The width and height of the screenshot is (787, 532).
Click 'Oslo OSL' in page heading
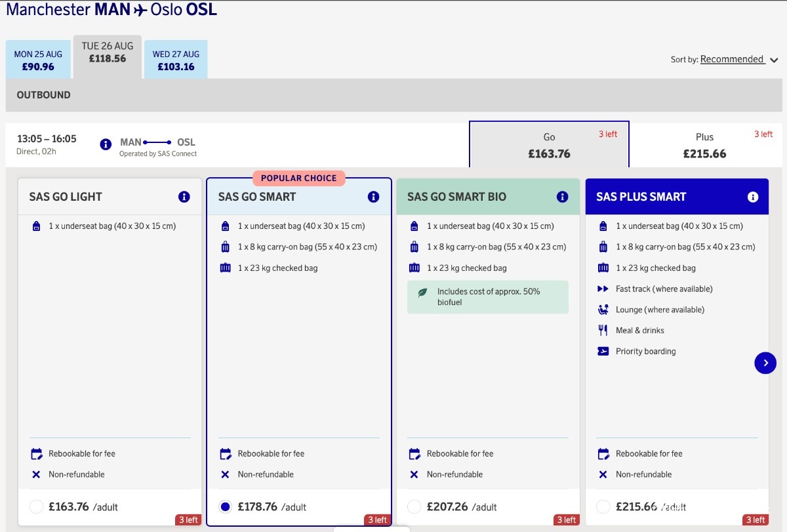point(184,10)
